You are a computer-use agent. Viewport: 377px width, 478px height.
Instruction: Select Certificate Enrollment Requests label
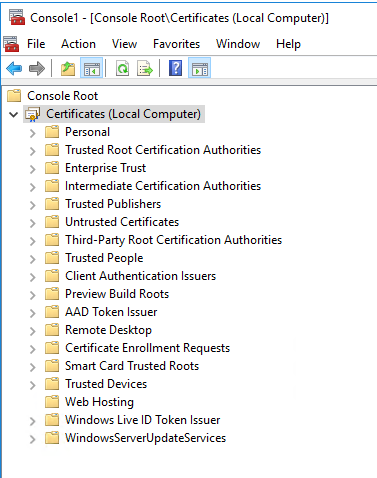click(x=148, y=348)
